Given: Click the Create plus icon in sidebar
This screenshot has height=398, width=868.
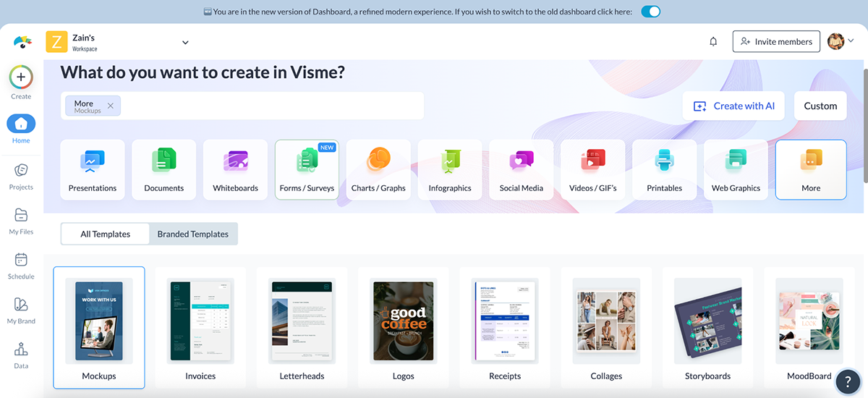Looking at the screenshot, I should [x=21, y=76].
